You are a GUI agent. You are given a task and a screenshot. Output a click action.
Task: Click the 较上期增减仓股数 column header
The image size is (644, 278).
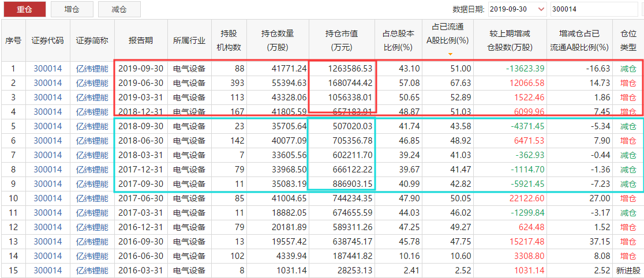(x=510, y=40)
